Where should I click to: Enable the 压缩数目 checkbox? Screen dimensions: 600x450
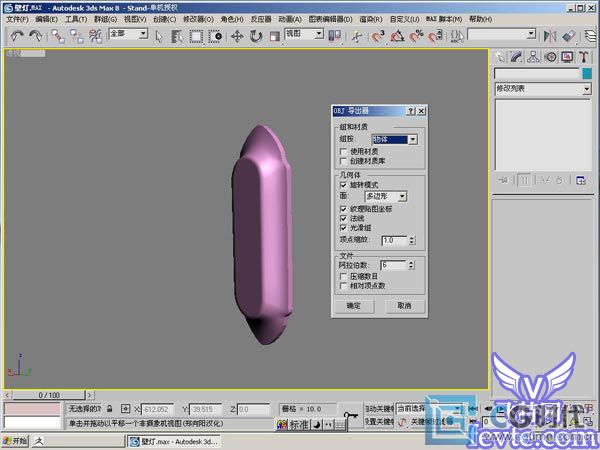pos(343,276)
